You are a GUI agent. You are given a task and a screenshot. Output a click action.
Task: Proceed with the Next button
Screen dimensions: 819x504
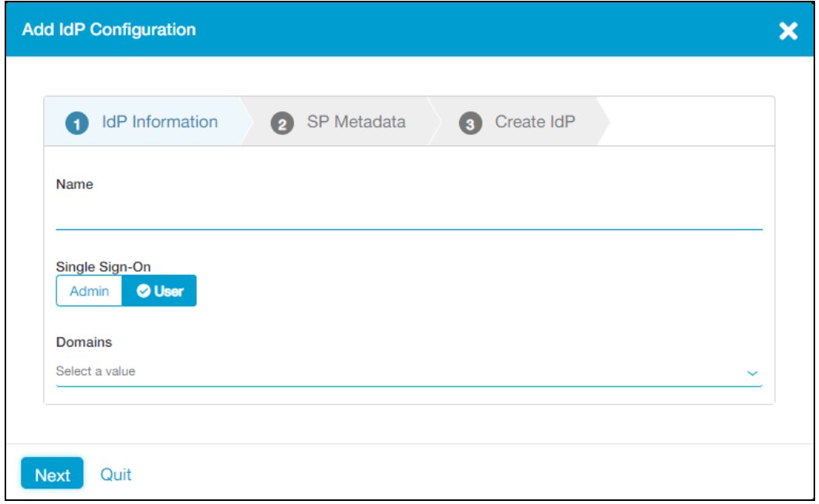pyautogui.click(x=52, y=474)
